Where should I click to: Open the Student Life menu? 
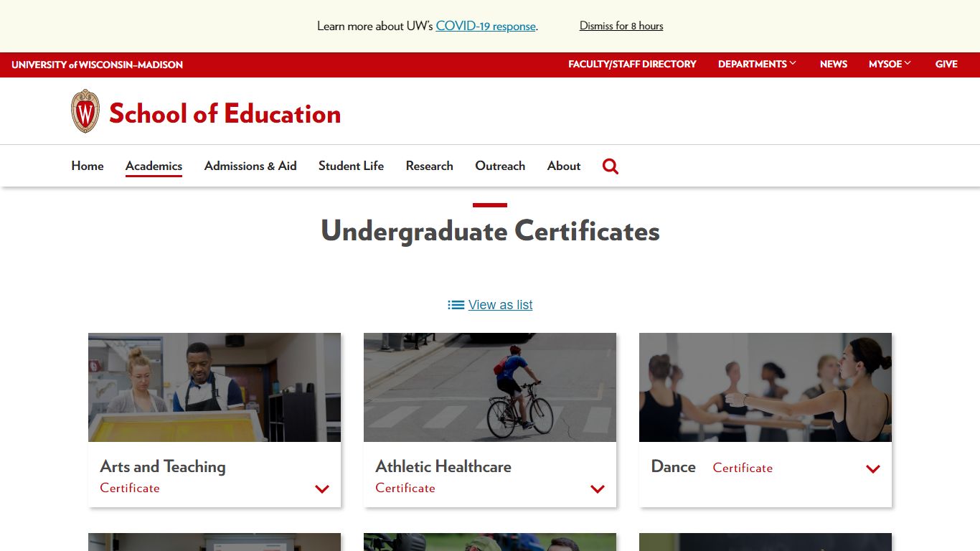coord(351,166)
